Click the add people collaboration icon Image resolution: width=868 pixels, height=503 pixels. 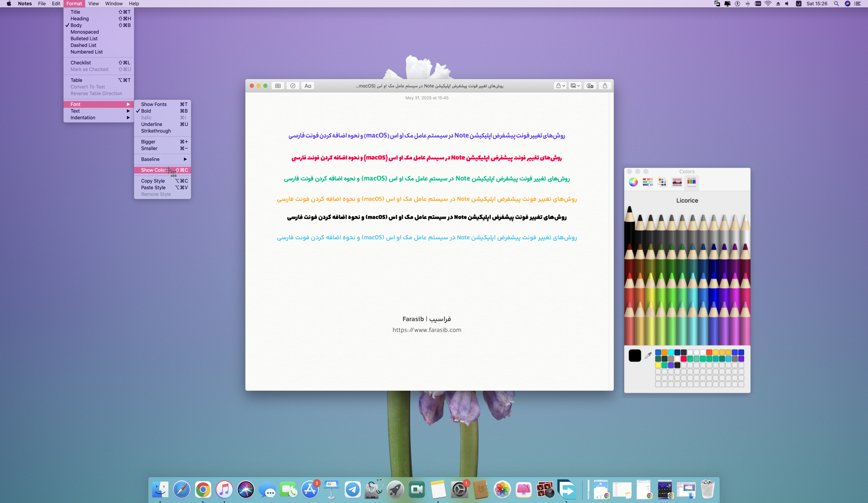click(590, 86)
